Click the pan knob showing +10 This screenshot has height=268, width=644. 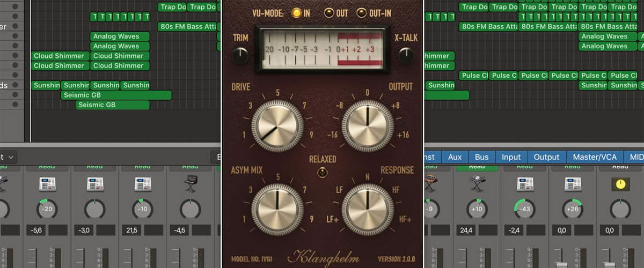pos(477,209)
